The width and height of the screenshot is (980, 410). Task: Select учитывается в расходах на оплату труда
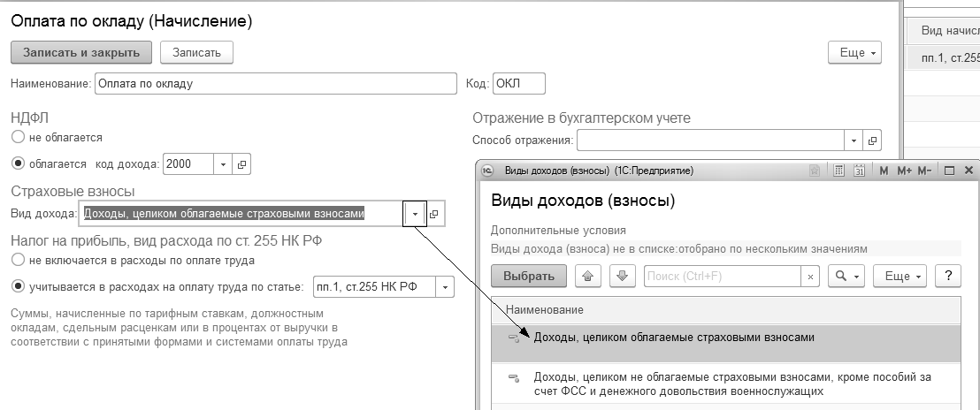pyautogui.click(x=18, y=286)
